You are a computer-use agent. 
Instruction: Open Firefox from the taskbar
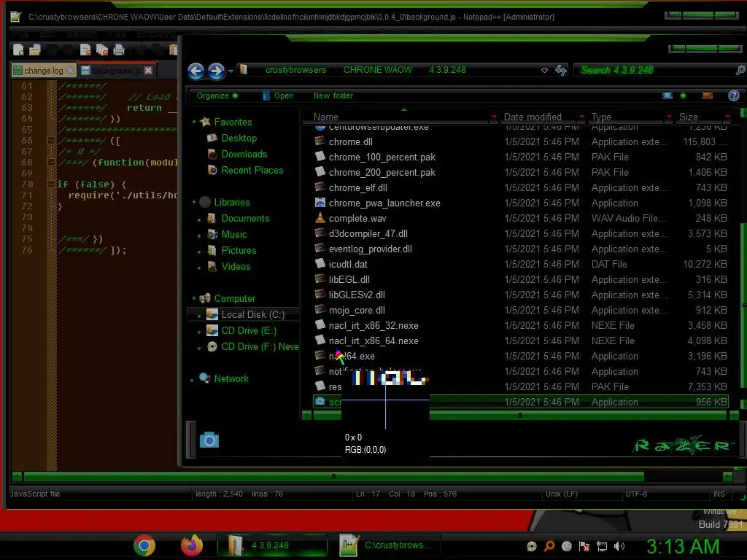click(192, 545)
